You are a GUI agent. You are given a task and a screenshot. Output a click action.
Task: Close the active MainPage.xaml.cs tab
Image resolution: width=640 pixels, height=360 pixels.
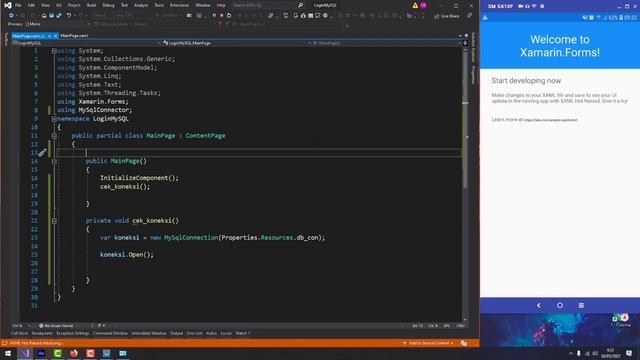[x=56, y=36]
